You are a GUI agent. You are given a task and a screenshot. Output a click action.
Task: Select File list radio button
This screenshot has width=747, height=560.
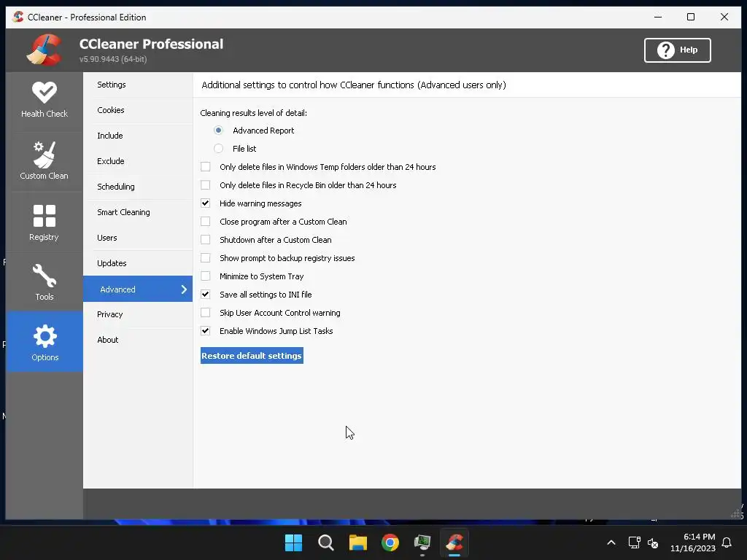tap(218, 149)
